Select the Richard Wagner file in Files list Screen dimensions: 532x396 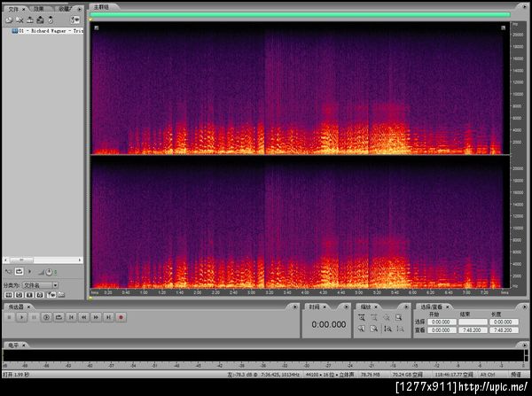point(47,31)
